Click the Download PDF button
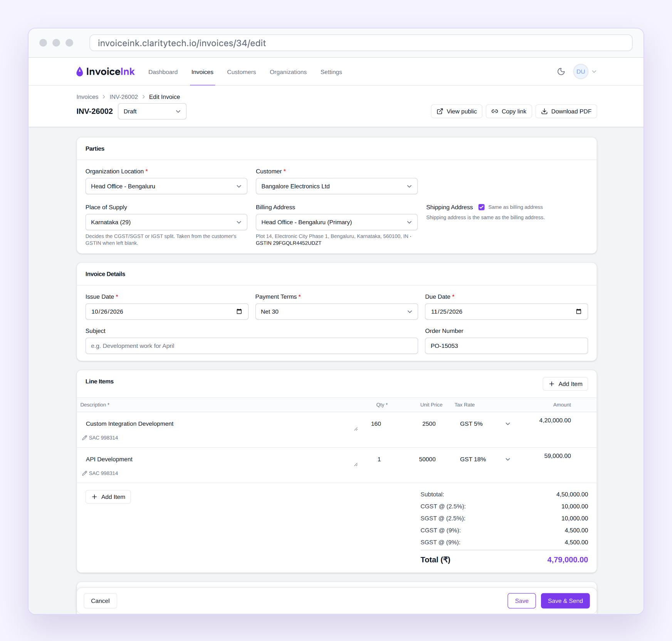The height and width of the screenshot is (641, 672). [566, 111]
